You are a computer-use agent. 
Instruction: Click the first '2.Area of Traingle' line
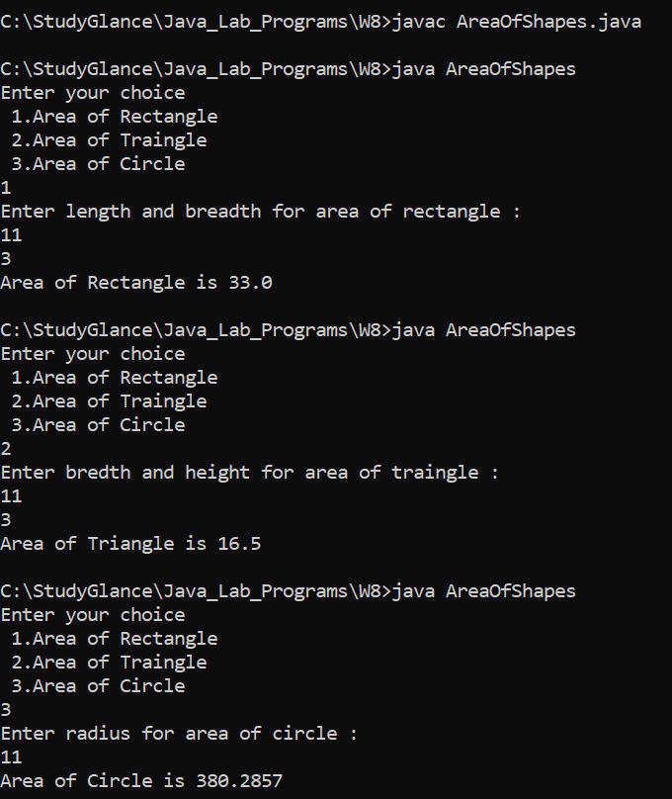(109, 140)
